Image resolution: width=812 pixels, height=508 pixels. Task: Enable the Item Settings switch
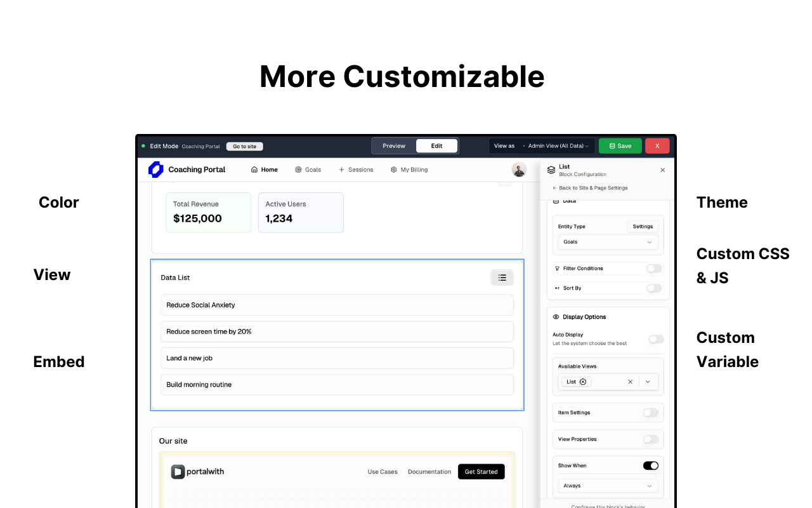pyautogui.click(x=651, y=413)
